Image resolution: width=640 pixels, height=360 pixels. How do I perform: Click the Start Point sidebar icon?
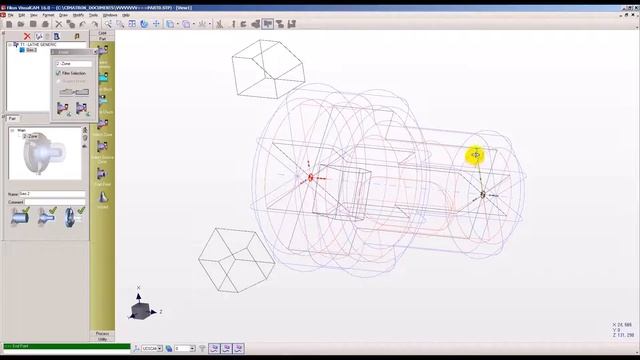pos(102,174)
